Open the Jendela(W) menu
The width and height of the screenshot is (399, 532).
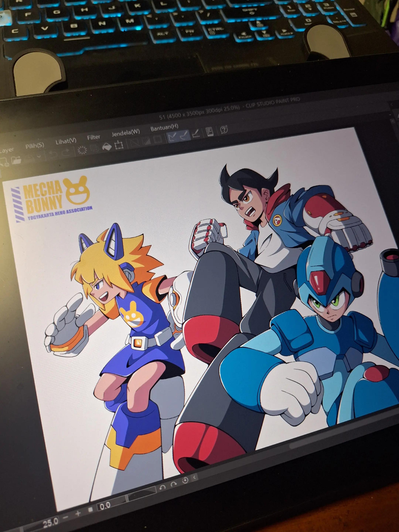[126, 132]
